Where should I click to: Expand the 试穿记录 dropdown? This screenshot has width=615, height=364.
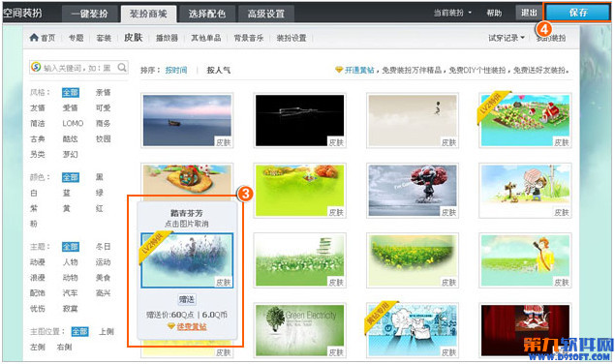[x=506, y=38]
